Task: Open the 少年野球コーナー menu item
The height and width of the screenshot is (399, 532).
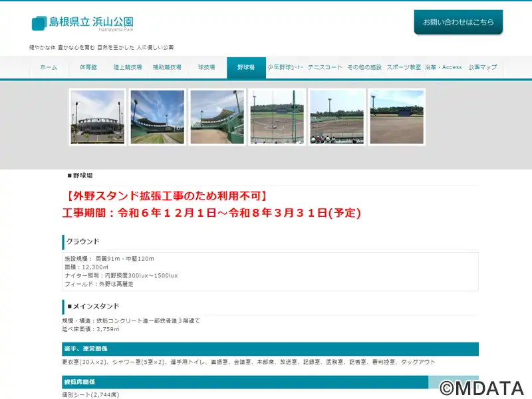Action: (285, 67)
